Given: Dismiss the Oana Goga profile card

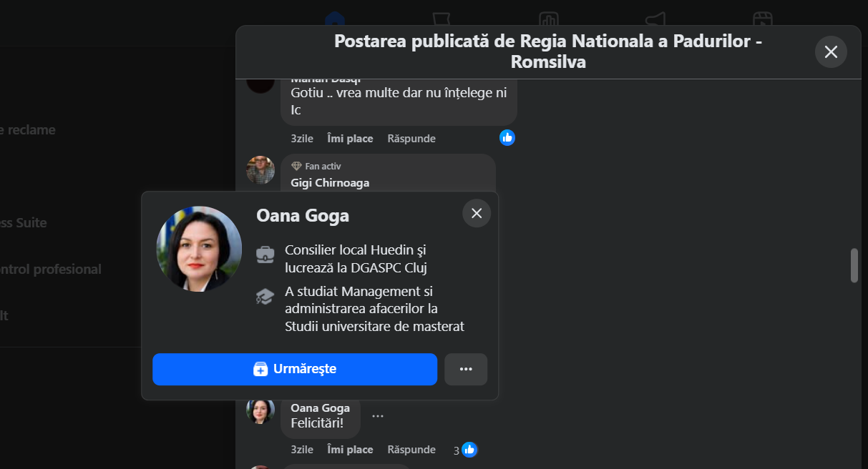Looking at the screenshot, I should tap(477, 213).
